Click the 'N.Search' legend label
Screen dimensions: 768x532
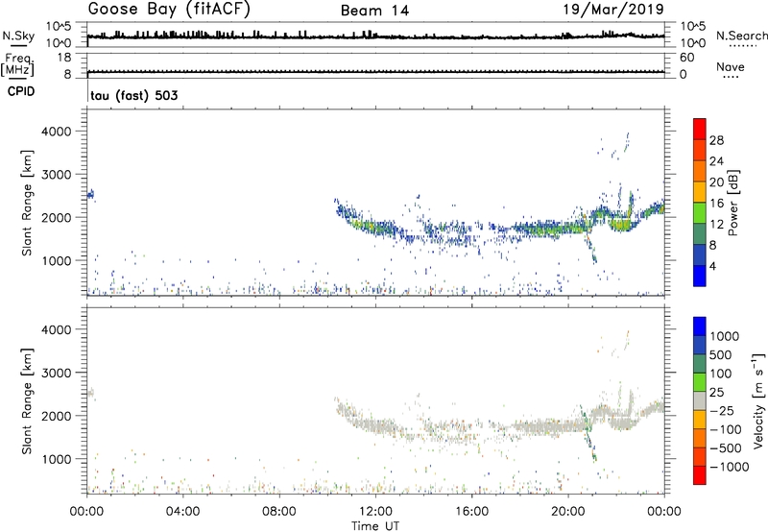tap(741, 36)
